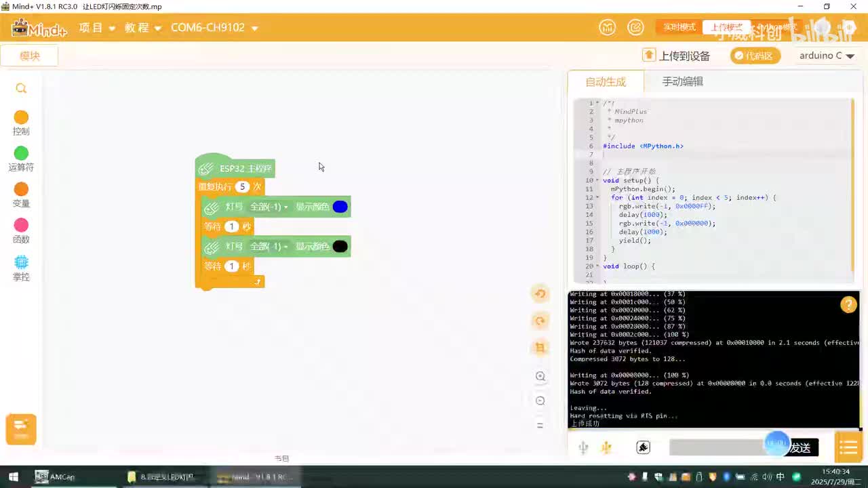Click the crop/screenshot workspace icon
This screenshot has width=868, height=488.
tap(540, 348)
